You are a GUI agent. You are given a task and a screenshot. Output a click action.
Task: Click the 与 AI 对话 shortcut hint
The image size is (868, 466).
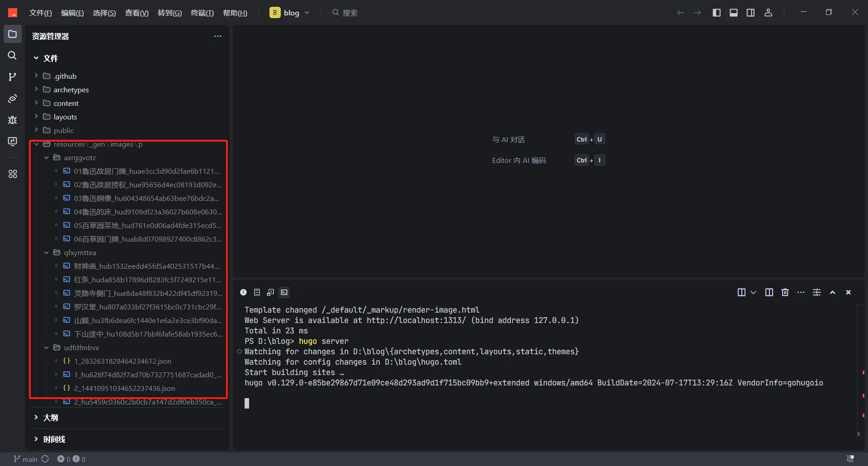508,139
